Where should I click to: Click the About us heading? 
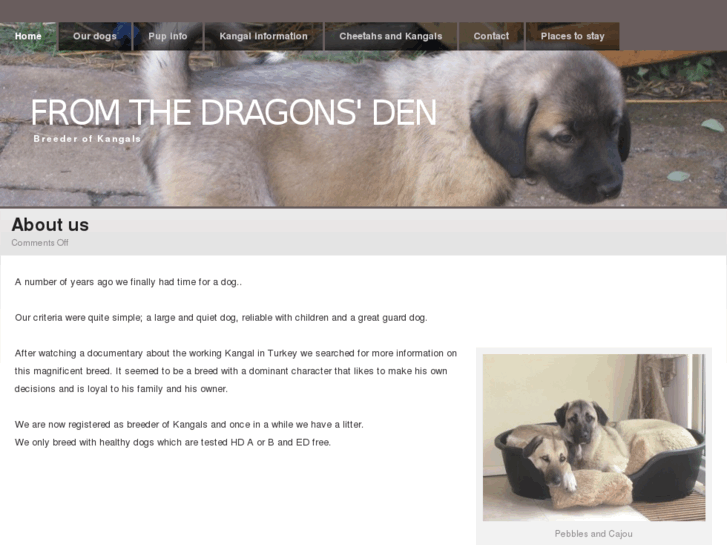(x=50, y=225)
